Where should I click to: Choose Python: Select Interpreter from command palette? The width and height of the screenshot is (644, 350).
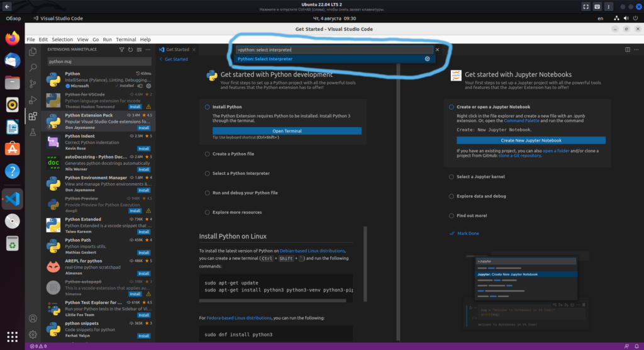[335, 59]
